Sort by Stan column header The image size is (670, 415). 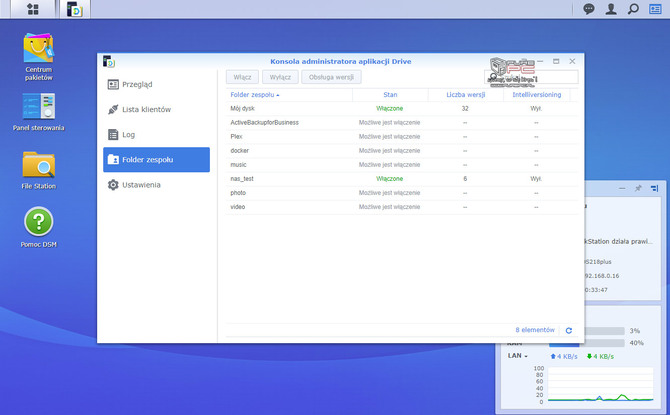pyautogui.click(x=390, y=95)
